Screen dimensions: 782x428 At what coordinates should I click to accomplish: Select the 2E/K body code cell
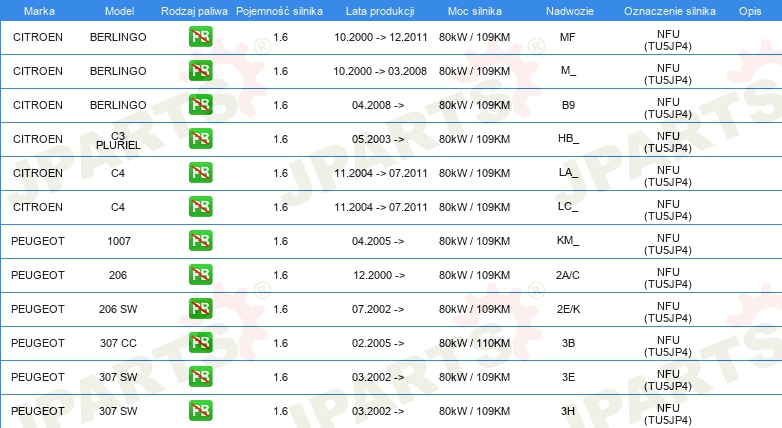[568, 309]
